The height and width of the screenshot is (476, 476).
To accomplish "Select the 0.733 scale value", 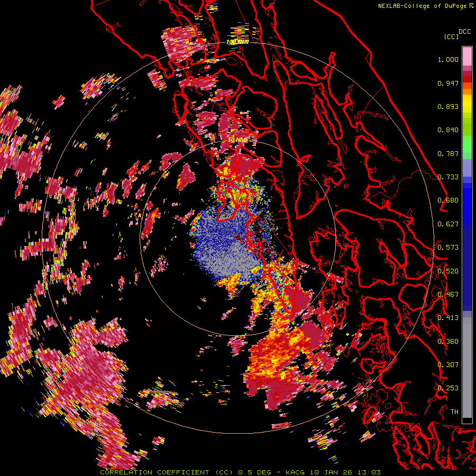I will 448,177.
